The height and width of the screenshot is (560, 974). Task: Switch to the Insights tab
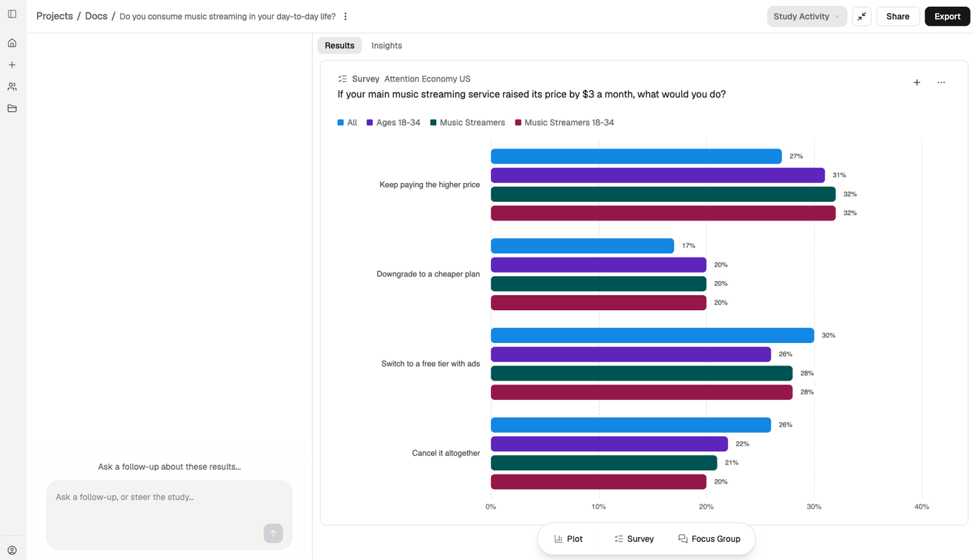387,46
